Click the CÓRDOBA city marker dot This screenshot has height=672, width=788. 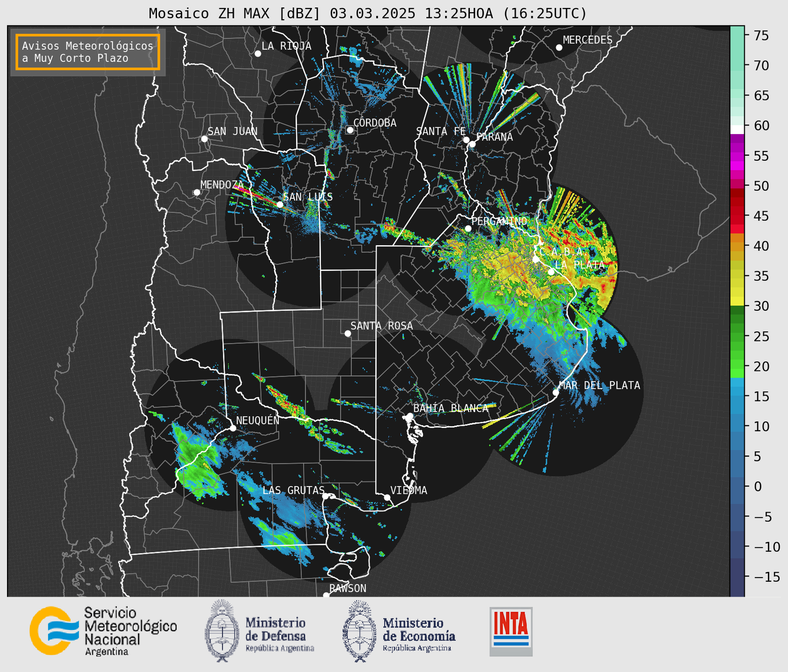click(350, 130)
